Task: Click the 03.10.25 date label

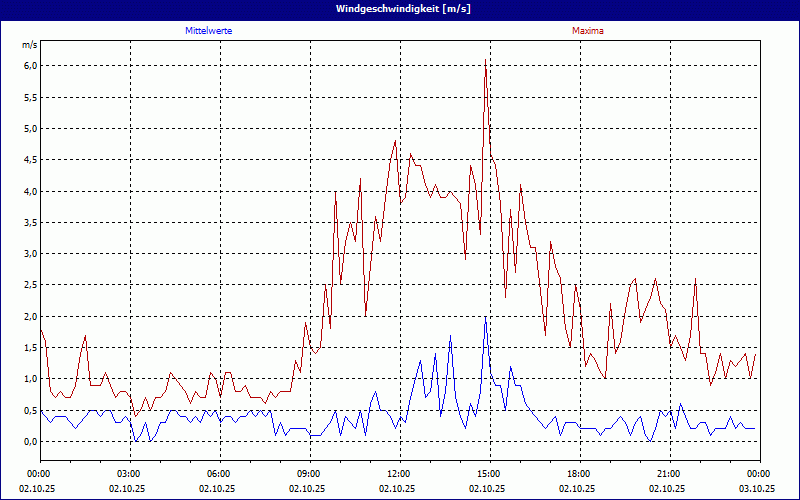Action: (757, 489)
